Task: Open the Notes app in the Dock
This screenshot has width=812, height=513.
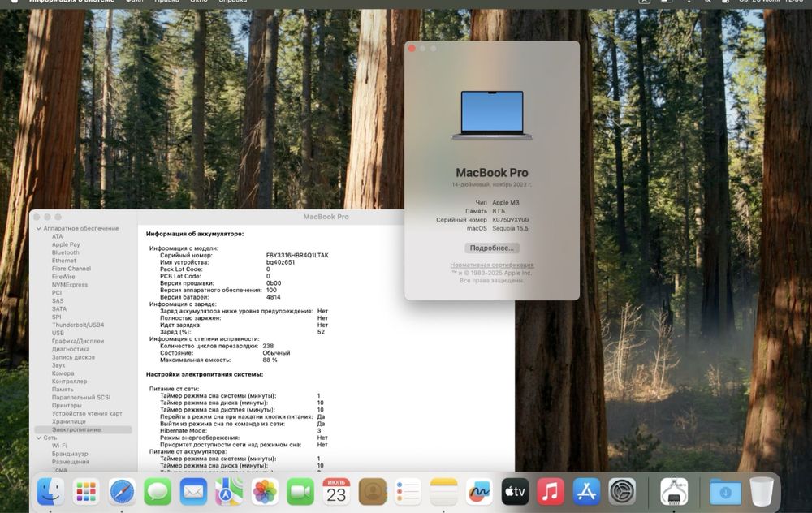Action: pyautogui.click(x=444, y=491)
